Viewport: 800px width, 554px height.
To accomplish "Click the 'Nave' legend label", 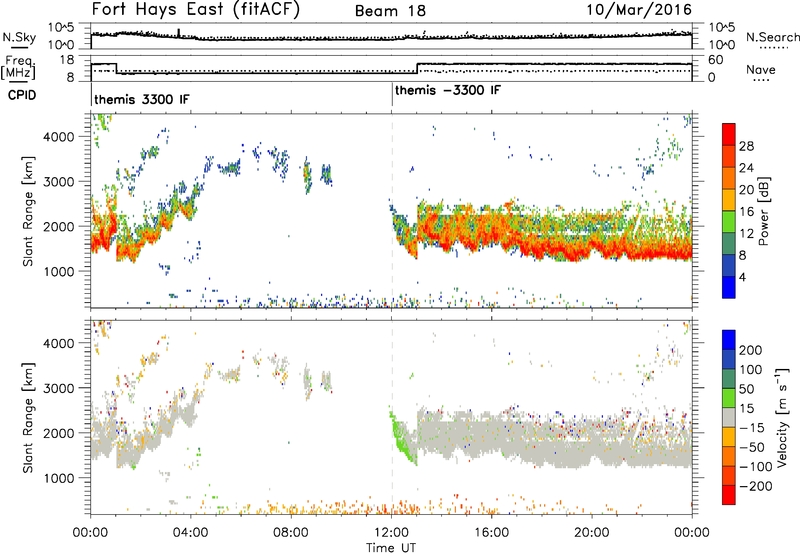I will pos(761,69).
